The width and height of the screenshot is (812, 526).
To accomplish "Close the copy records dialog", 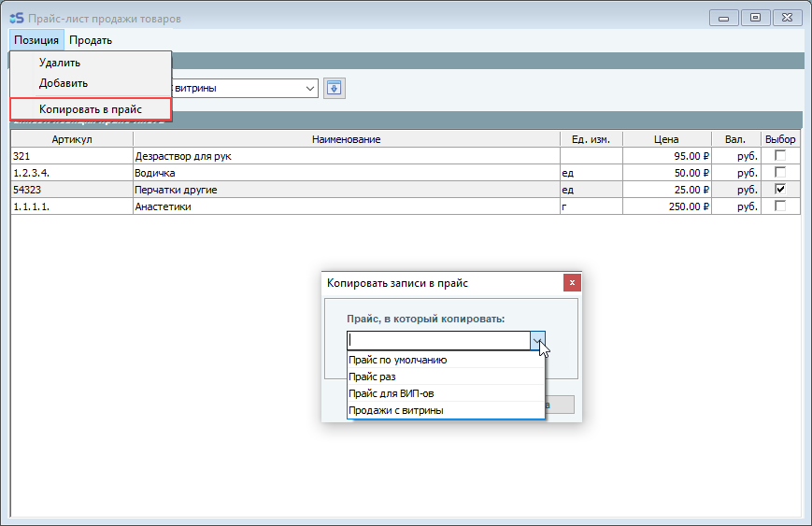I will pos(572,282).
